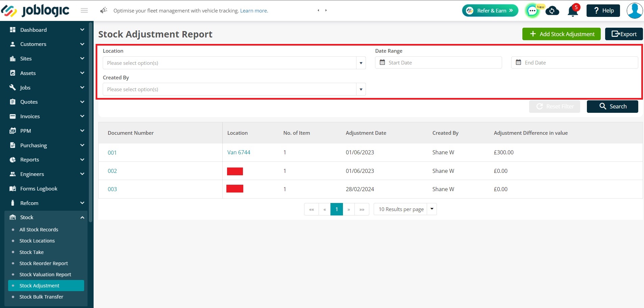Go to next announcement arrow
Image resolution: width=644 pixels, height=308 pixels.
point(326,10)
